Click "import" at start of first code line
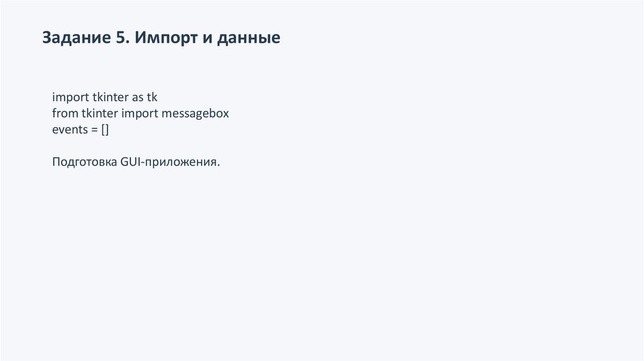The image size is (644, 361). coord(70,97)
